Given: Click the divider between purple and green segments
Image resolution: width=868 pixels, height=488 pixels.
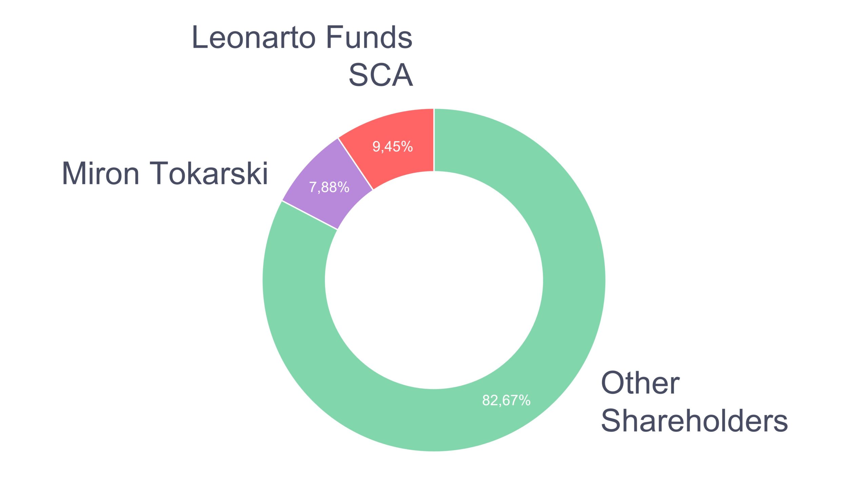Looking at the screenshot, I should 310,215.
